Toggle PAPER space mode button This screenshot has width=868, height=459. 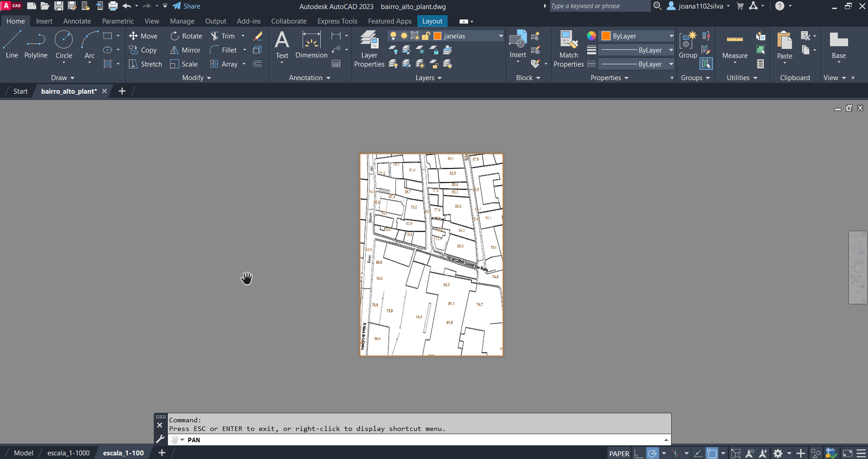tap(619, 454)
